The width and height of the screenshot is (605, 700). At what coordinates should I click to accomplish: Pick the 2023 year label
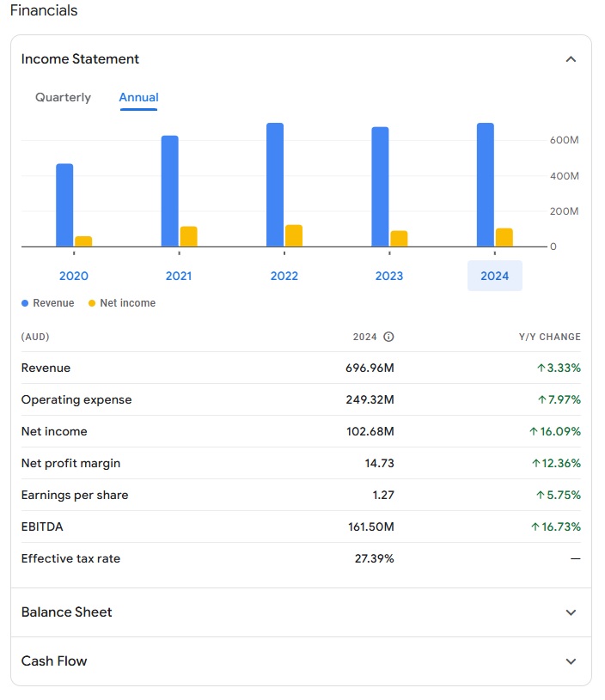tap(389, 276)
